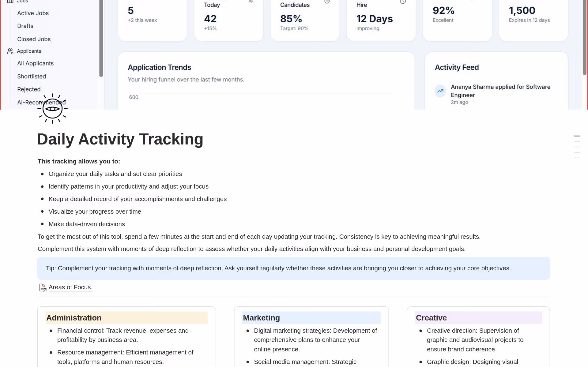Click the clock icon on the Hire stat card

pyautogui.click(x=403, y=2)
